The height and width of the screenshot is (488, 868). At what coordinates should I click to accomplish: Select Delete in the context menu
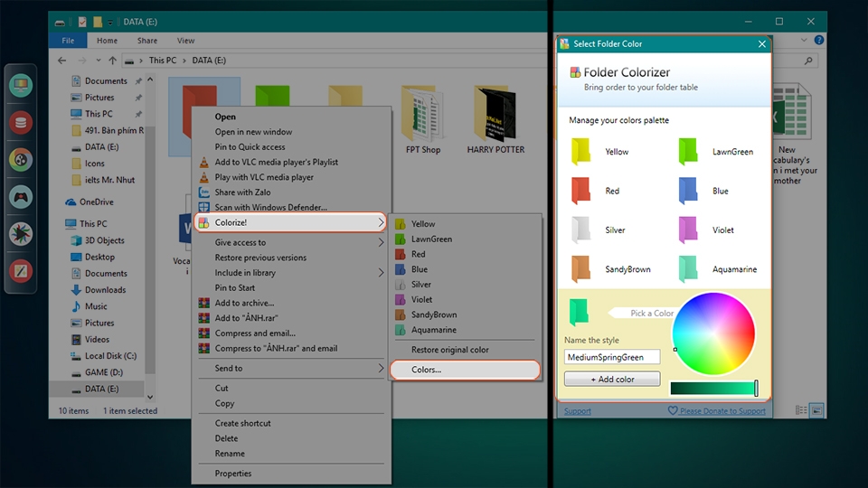pyautogui.click(x=290, y=438)
